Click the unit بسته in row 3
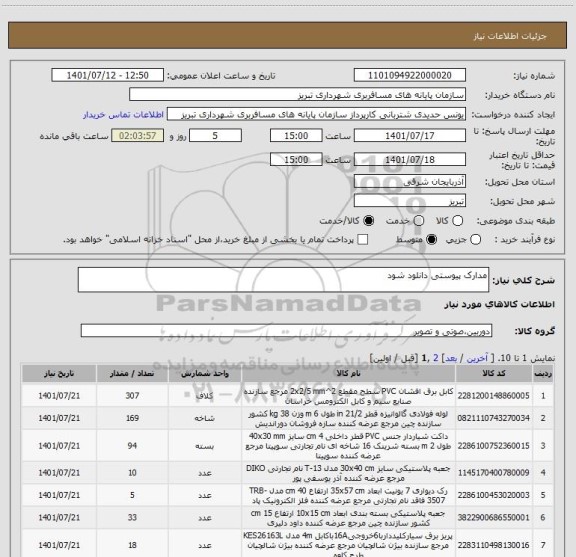 pyautogui.click(x=205, y=446)
